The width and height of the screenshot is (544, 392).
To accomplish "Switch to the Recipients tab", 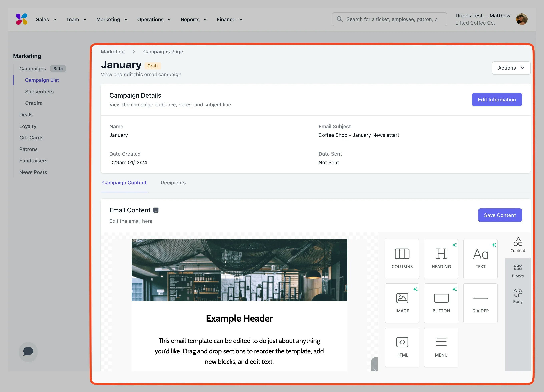I will [173, 183].
